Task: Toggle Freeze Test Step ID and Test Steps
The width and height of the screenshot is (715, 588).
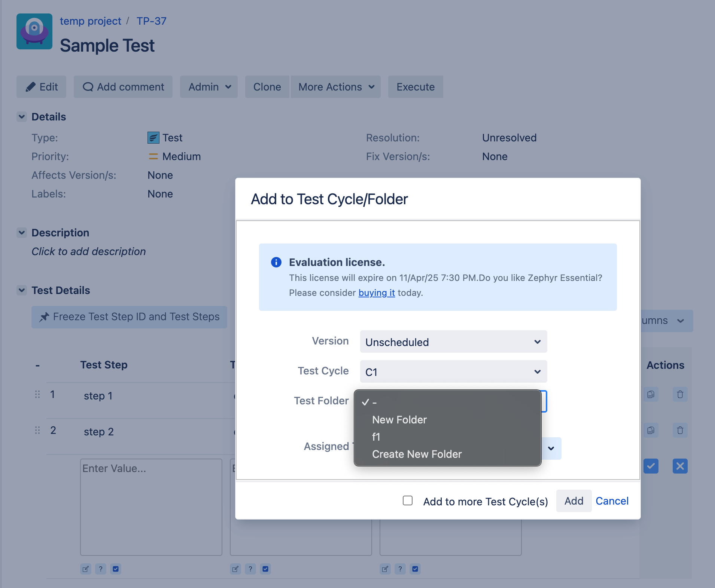Action: pos(129,317)
